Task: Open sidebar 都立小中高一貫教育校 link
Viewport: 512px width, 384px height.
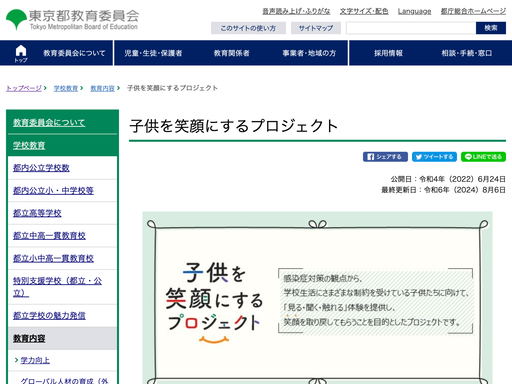Action: [53, 258]
